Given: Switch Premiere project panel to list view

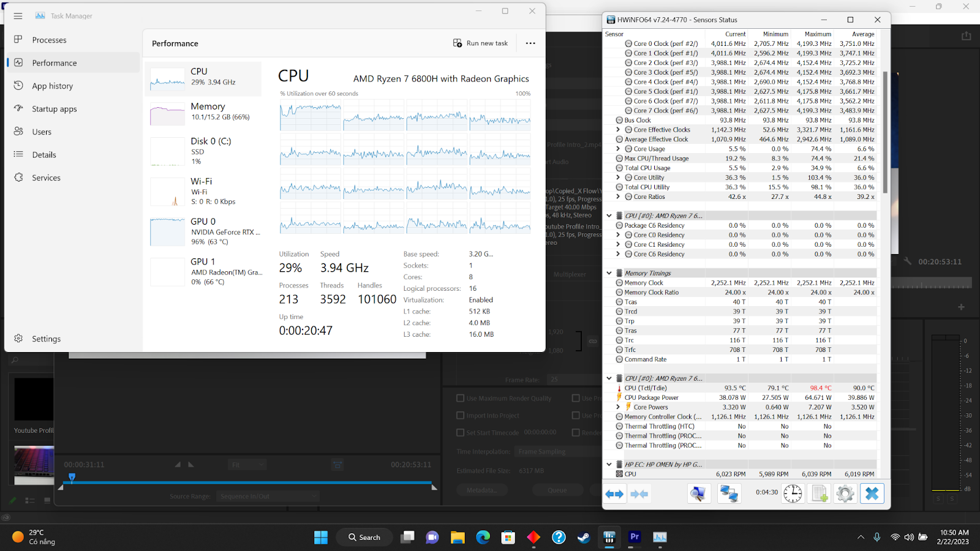Looking at the screenshot, I should click(30, 500).
